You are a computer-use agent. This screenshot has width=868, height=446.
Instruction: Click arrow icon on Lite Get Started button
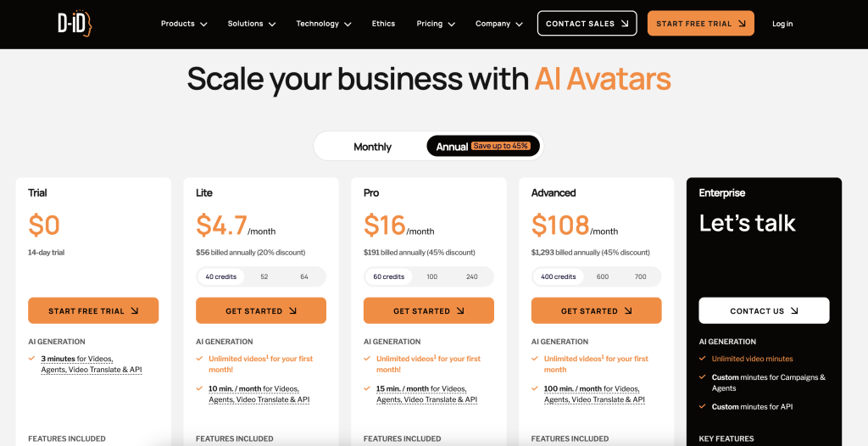tap(292, 311)
